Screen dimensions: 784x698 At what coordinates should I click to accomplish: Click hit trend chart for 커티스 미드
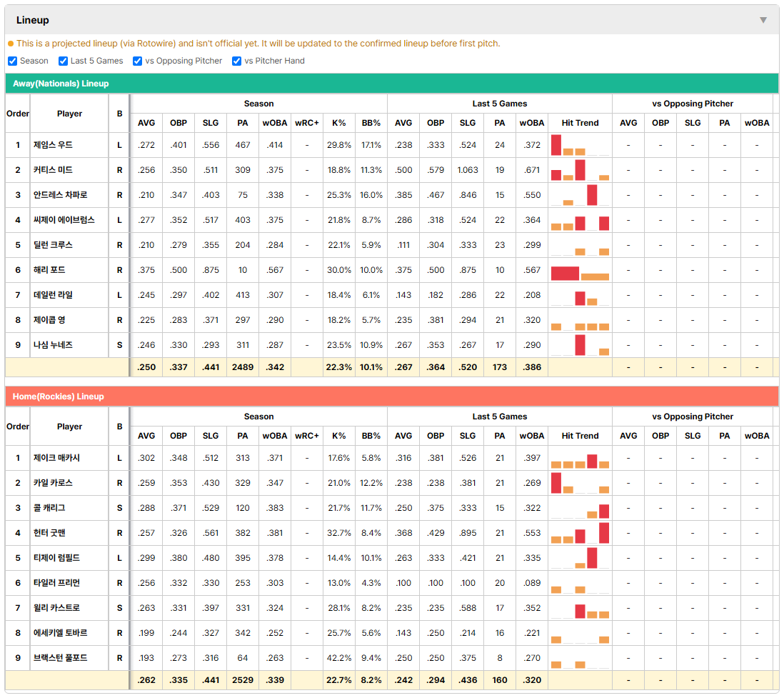[580, 170]
